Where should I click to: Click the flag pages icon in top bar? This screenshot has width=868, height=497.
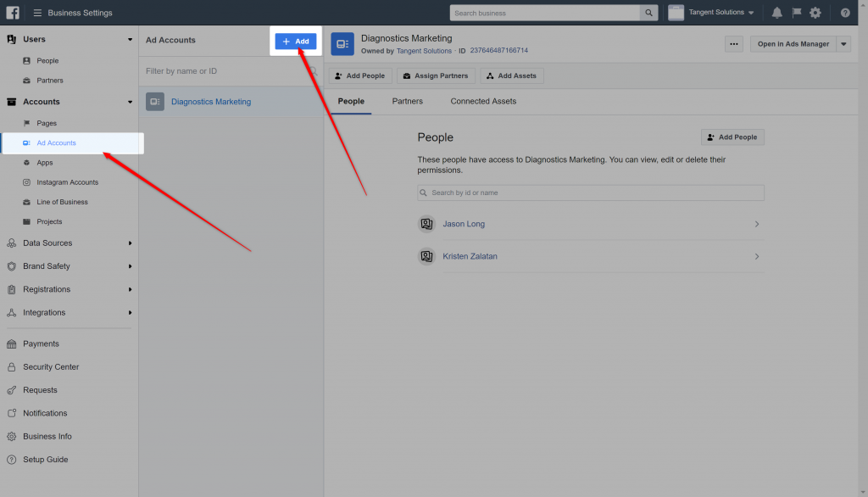click(x=797, y=12)
